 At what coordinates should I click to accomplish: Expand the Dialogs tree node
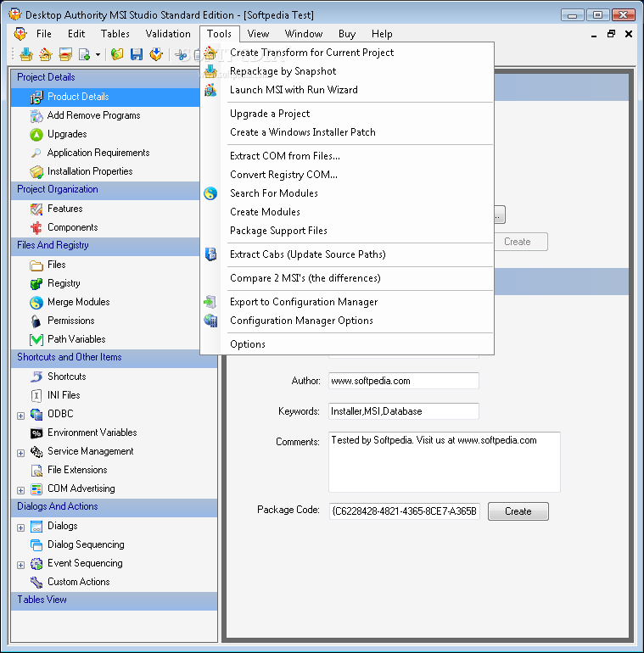coord(20,527)
